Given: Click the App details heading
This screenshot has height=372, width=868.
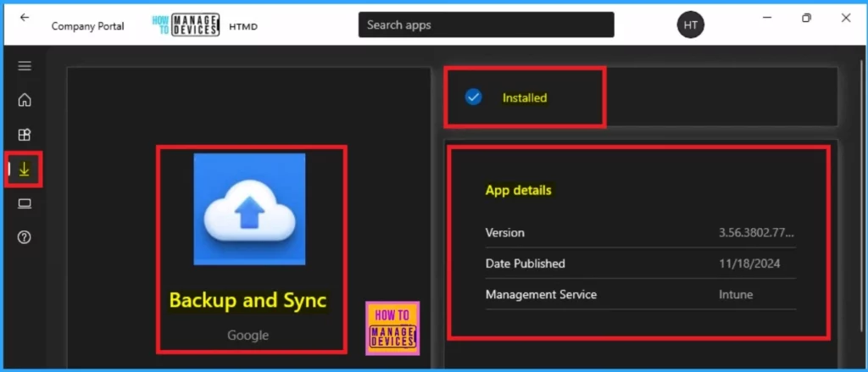Looking at the screenshot, I should click(518, 191).
